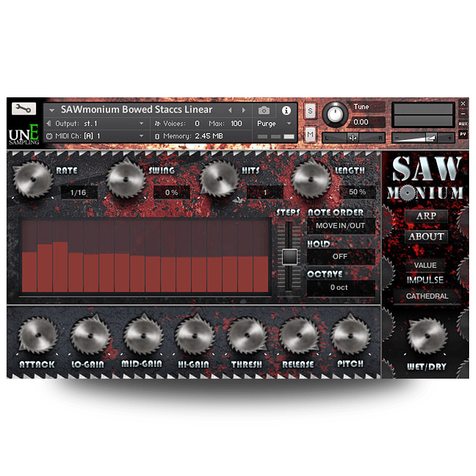This screenshot has height=476, width=476.
Task: Click the Max voices 100 value
Action: coord(236,124)
